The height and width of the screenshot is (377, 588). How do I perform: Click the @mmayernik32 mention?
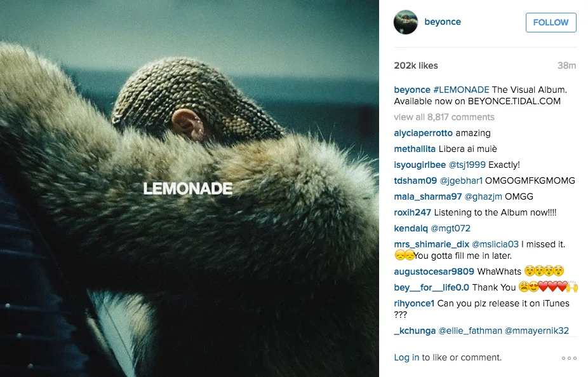click(537, 331)
